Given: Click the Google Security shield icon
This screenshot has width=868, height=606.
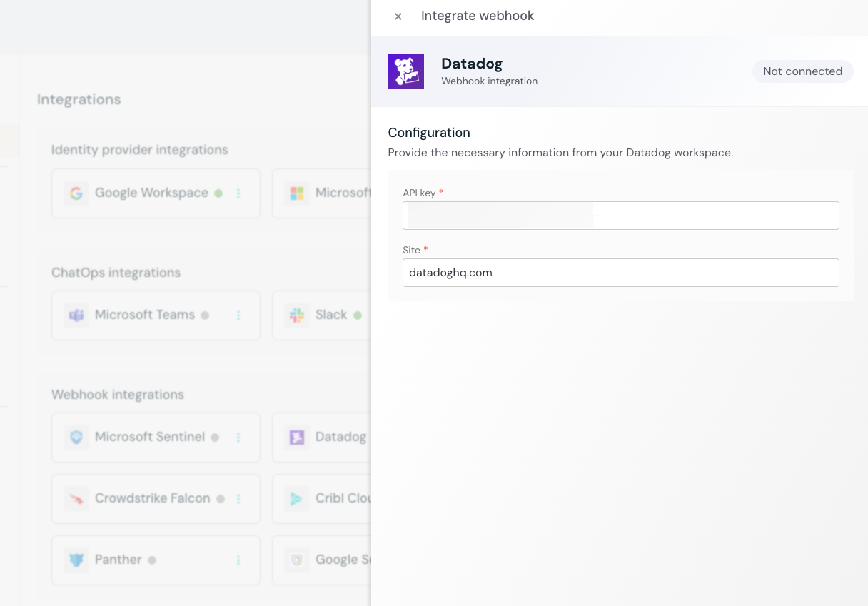Looking at the screenshot, I should coord(297,560).
